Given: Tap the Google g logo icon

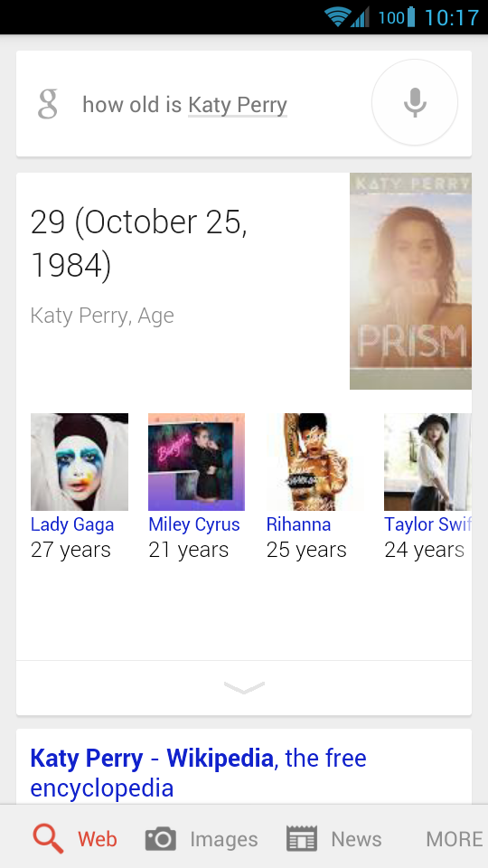Looking at the screenshot, I should pos(48,104).
